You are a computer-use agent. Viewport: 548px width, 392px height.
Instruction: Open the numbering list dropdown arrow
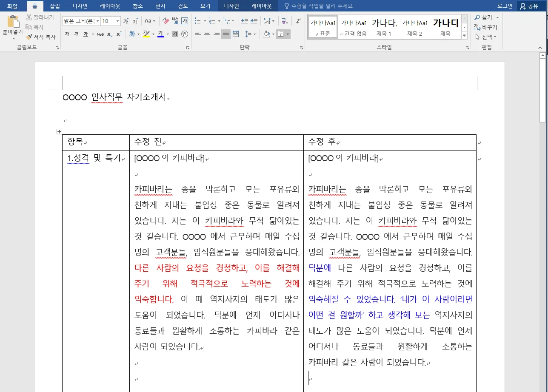coord(219,21)
